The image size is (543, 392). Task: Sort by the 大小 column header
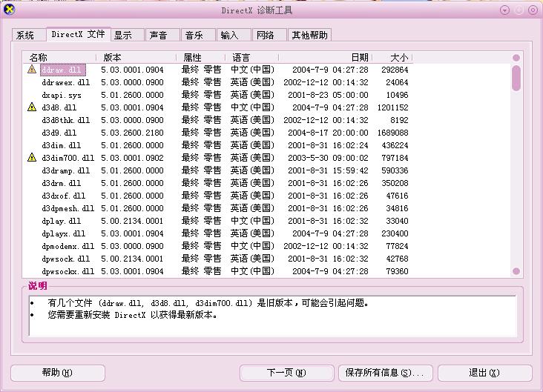click(x=392, y=57)
